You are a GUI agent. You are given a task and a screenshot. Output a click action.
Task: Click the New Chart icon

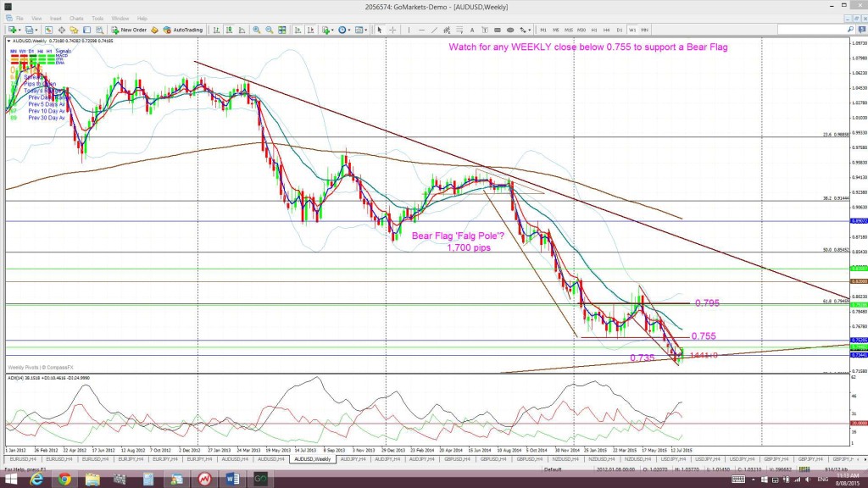click(12, 30)
